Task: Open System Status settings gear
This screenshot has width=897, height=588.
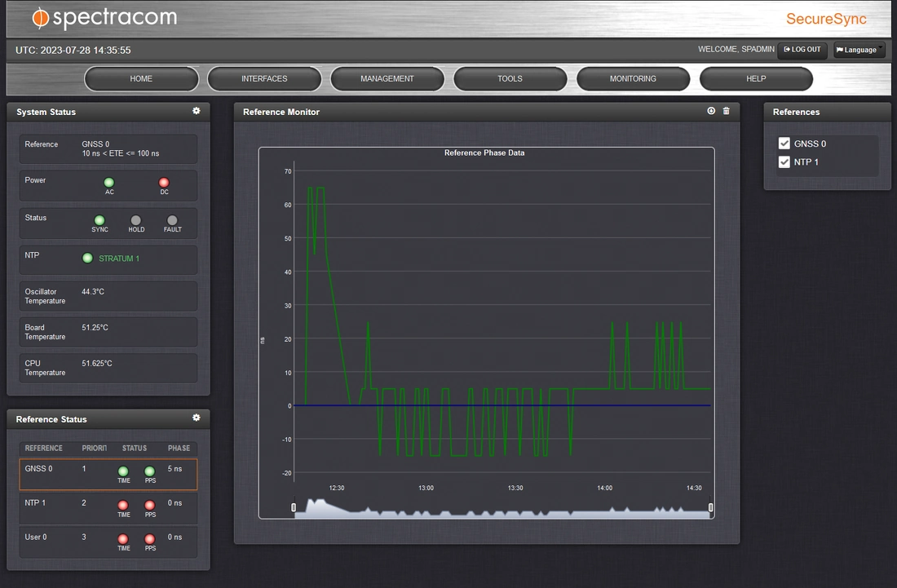Action: 197,111
